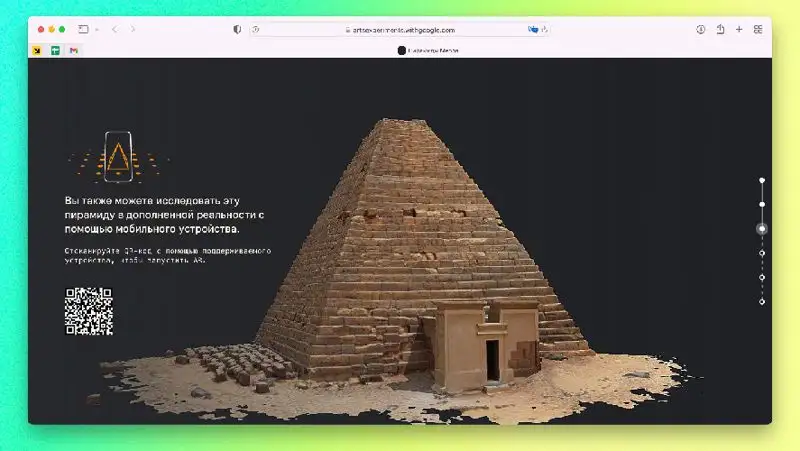The width and height of the screenshot is (800, 451).
Task: Show the Safari sidebar
Action: (82, 30)
